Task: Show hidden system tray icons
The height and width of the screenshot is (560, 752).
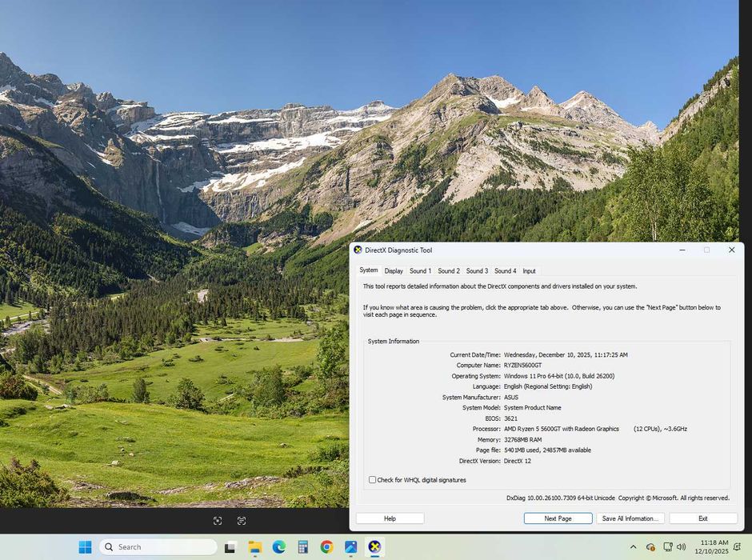Action: [x=633, y=547]
